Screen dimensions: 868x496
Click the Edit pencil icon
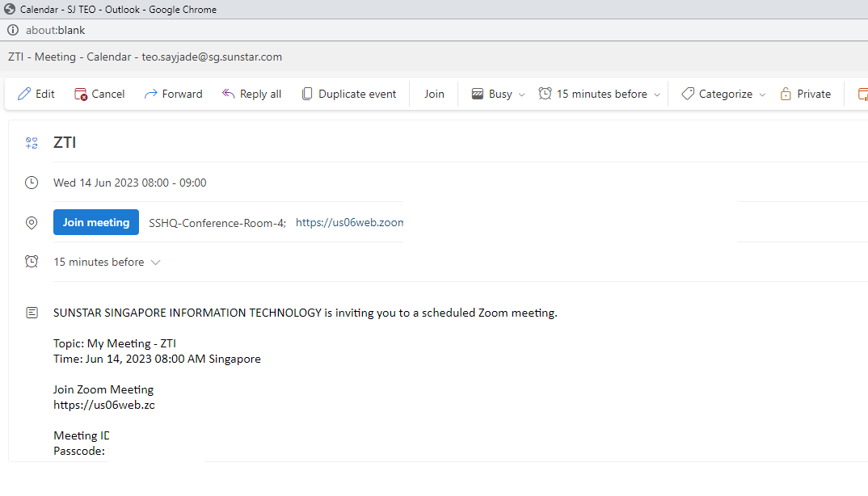click(24, 94)
